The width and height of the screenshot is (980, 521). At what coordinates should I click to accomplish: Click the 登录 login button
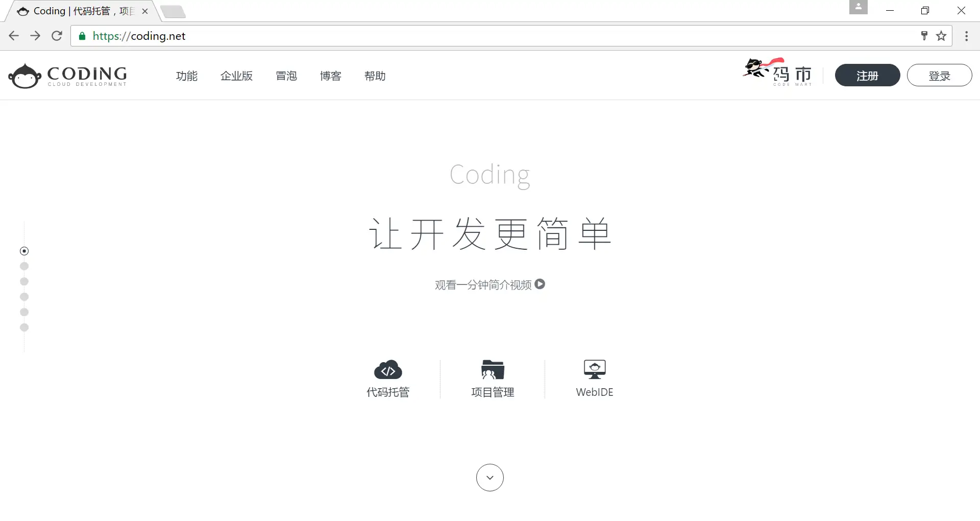(x=939, y=76)
